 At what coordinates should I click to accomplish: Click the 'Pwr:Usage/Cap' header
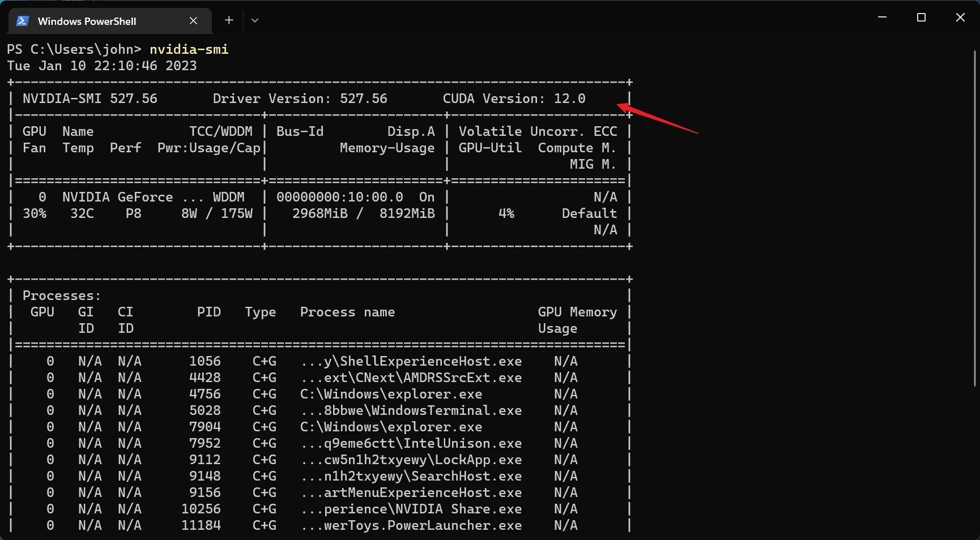pyautogui.click(x=209, y=148)
